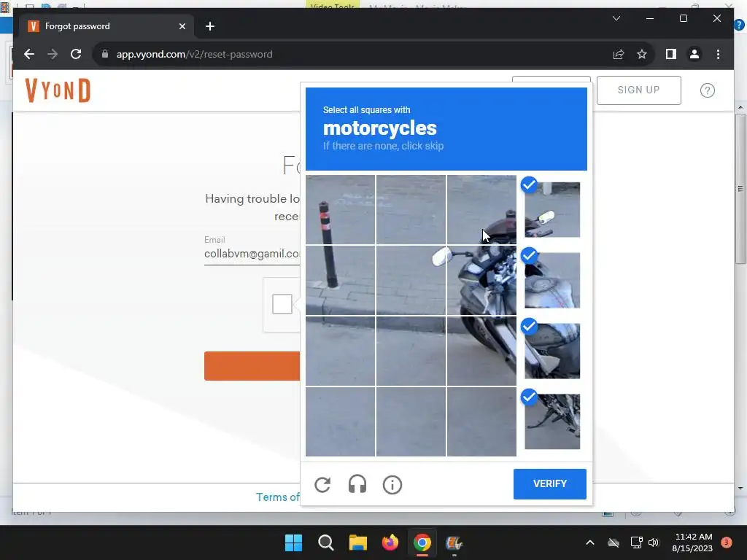Open File Explorer from taskbar
The width and height of the screenshot is (747, 560).
pyautogui.click(x=357, y=542)
